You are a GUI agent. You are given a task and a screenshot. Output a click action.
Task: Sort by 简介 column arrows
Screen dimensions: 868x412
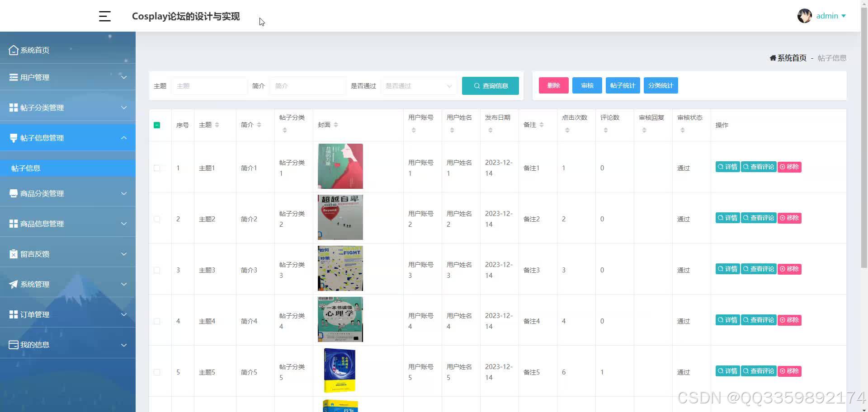click(259, 125)
